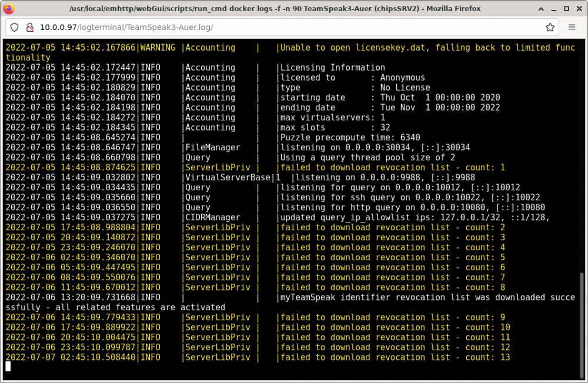The height and width of the screenshot is (383, 588).
Task: Click the shield tracking protection icon
Action: pos(15,28)
